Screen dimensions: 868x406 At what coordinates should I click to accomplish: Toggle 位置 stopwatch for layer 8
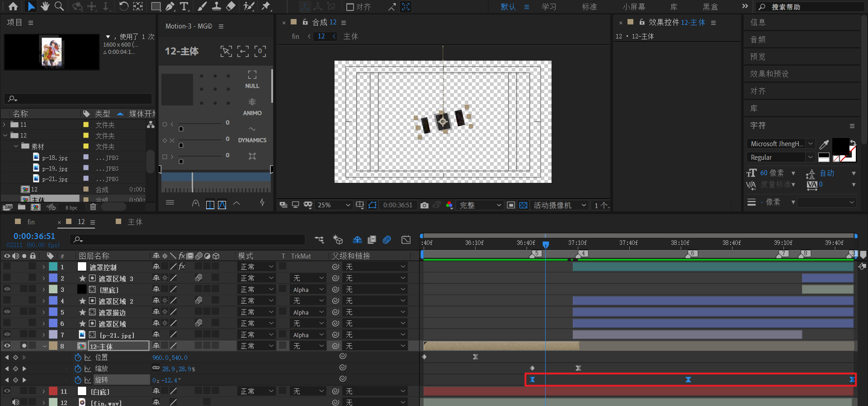78,358
